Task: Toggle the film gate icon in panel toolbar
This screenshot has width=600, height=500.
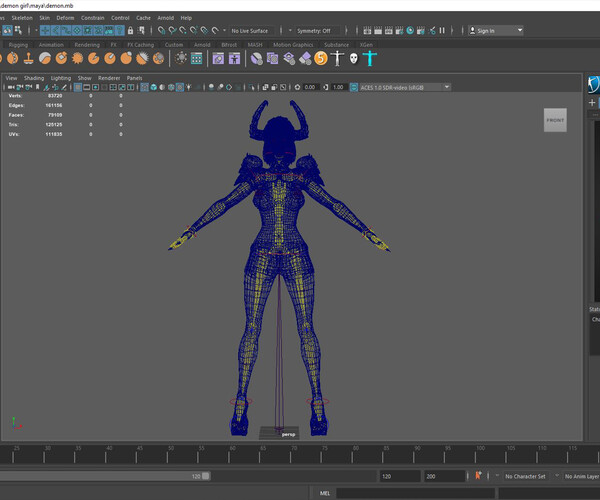Action: click(x=87, y=87)
